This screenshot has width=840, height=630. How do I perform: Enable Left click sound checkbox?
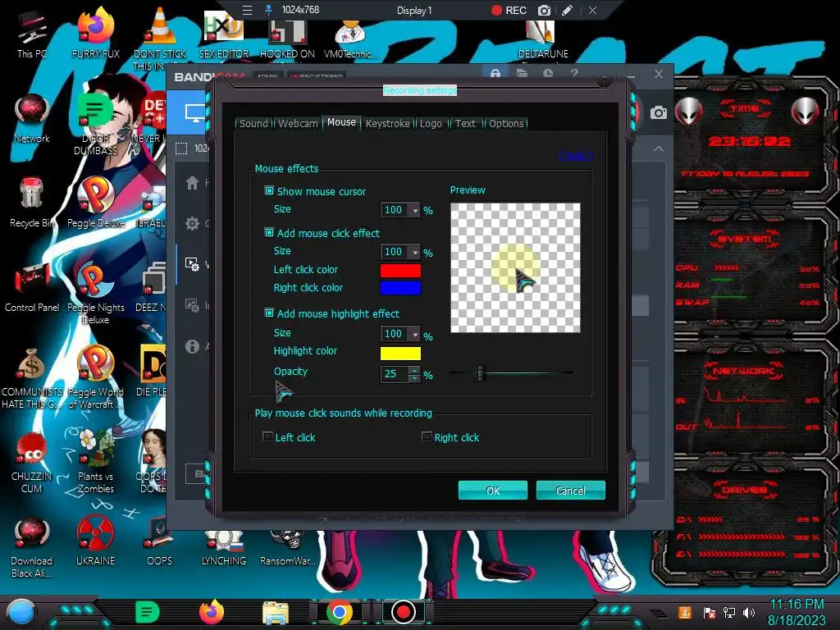tap(267, 436)
